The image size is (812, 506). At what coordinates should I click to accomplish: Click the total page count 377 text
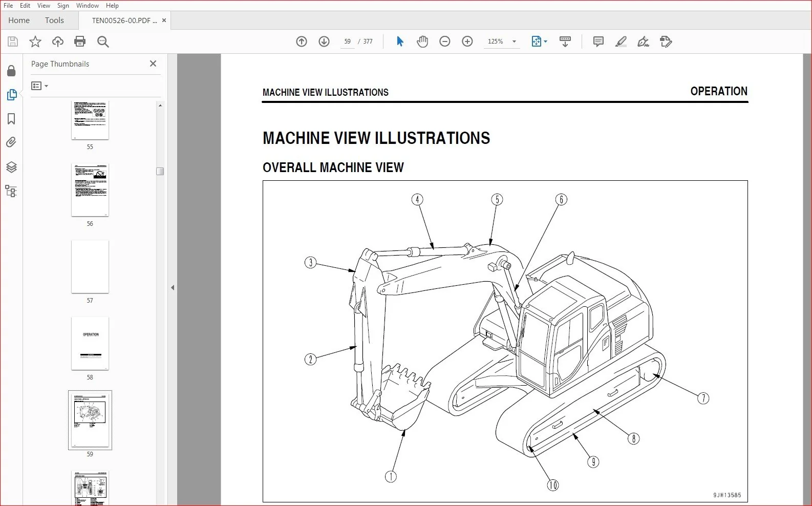pos(368,41)
